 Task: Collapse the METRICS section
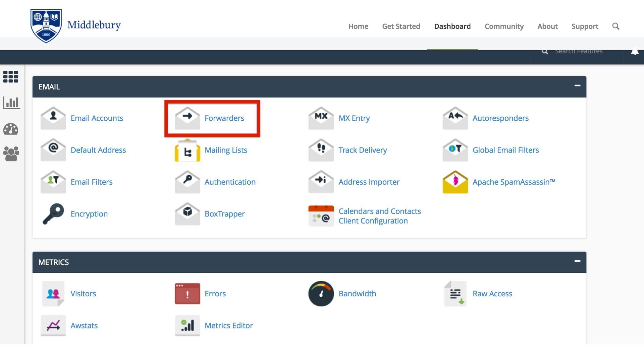577,261
